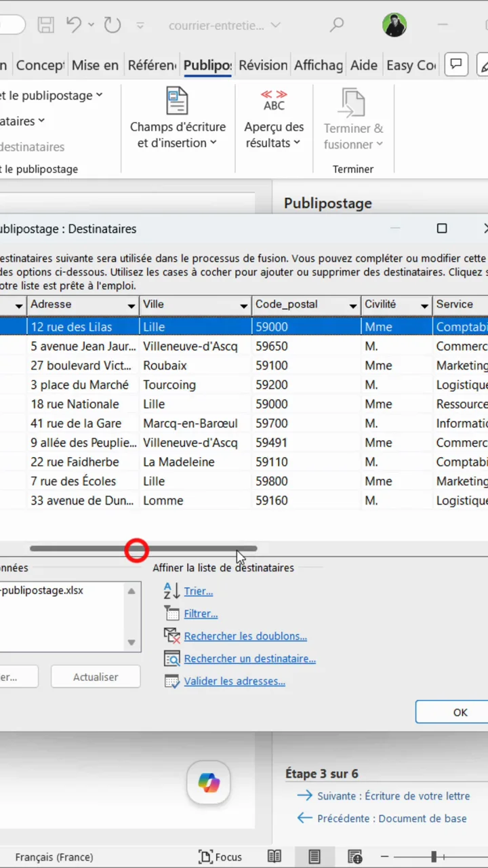Switch to Print Layout view icon
Viewport: 488px width, 868px height.
click(x=314, y=856)
